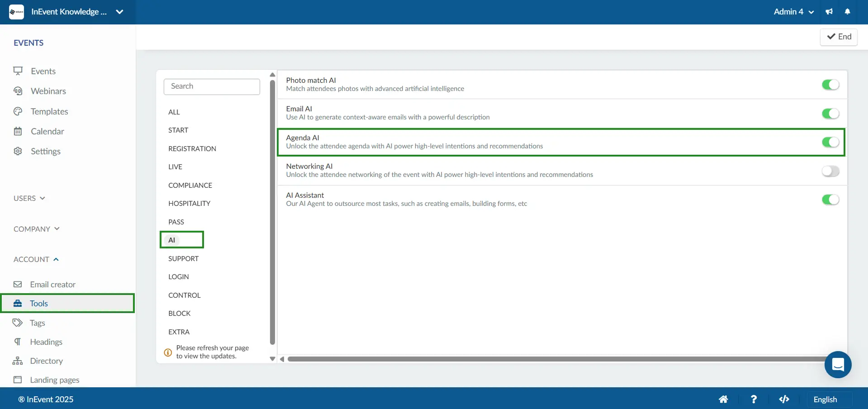Click the EVENTS section header
The height and width of the screenshot is (409, 868).
28,43
